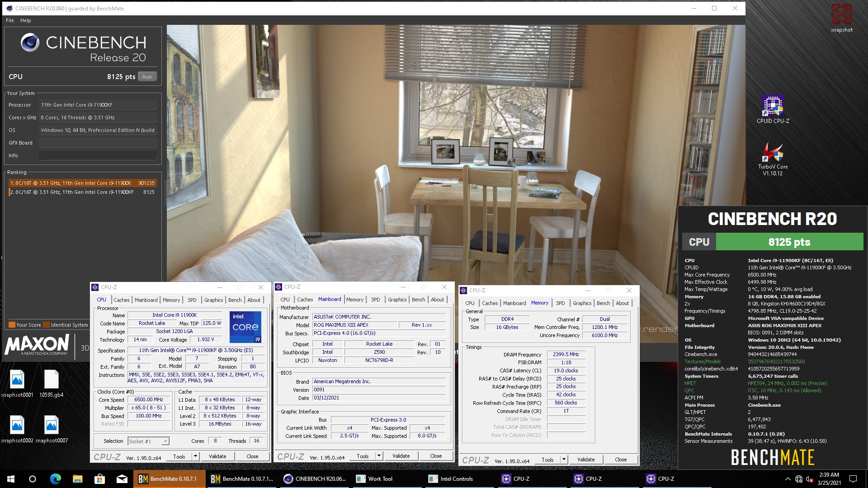Switch to Caches tab in CPU-Z CPU window
Screen dimensions: 868x488
click(121, 300)
